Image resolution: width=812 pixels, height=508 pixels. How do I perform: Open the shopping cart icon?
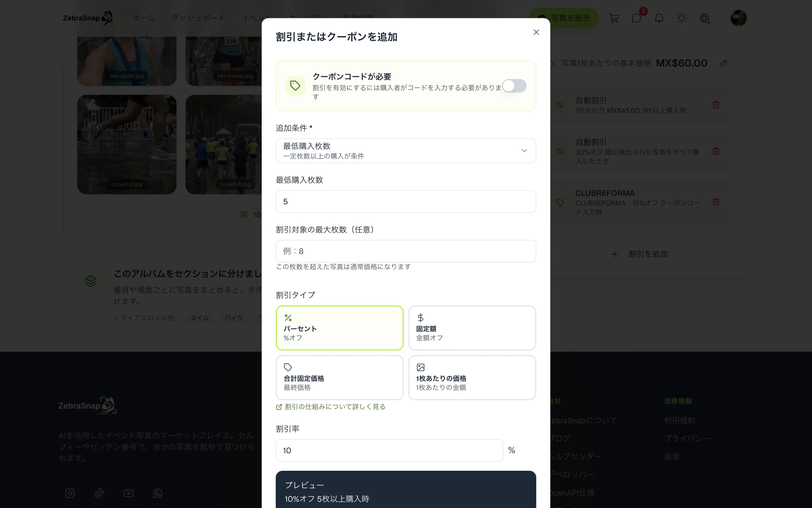coord(614,18)
